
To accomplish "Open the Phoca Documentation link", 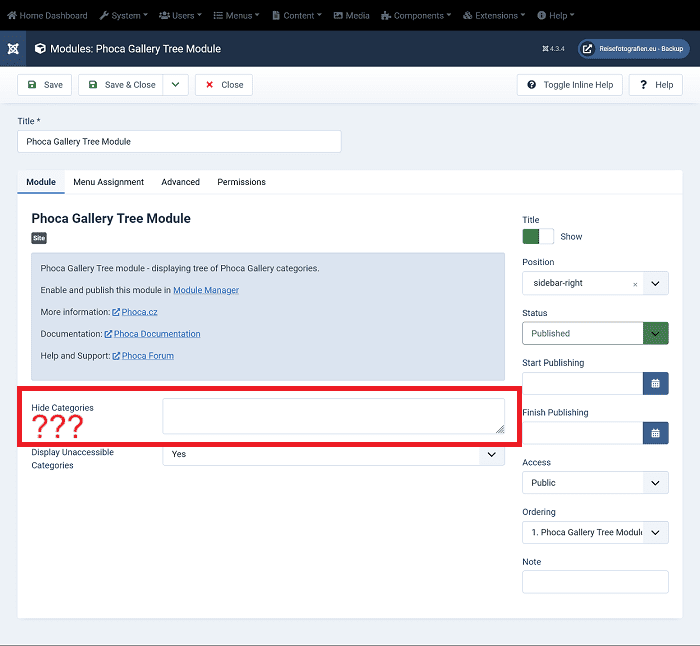I will click(157, 334).
